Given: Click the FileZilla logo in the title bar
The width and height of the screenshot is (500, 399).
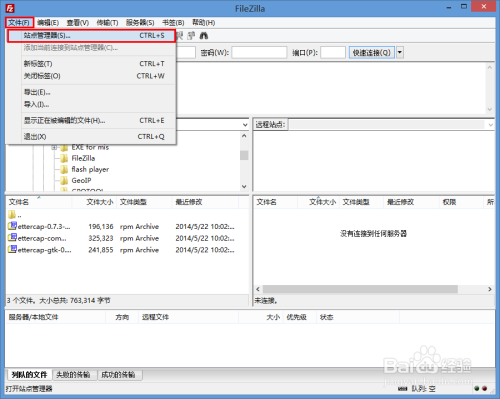Looking at the screenshot, I should tap(10, 8).
